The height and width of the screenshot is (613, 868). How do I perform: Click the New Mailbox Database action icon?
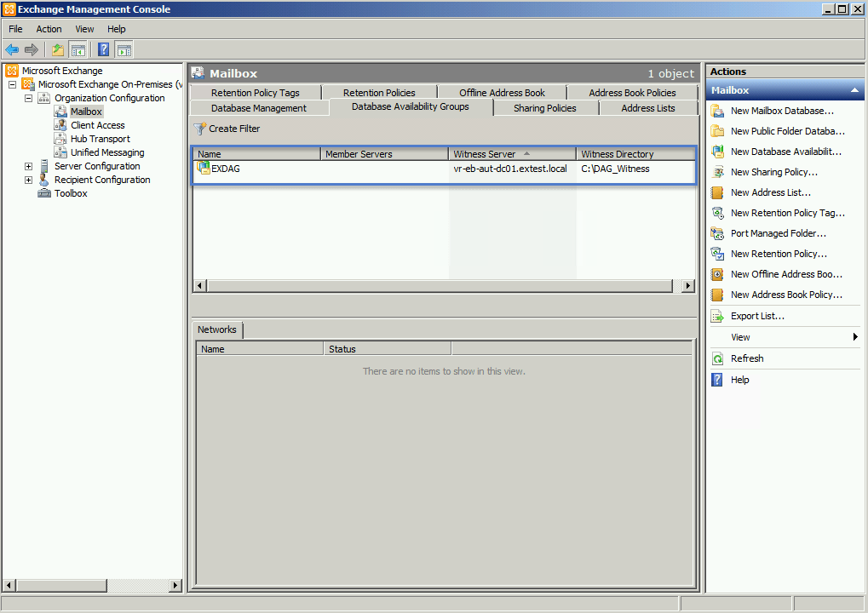(717, 111)
